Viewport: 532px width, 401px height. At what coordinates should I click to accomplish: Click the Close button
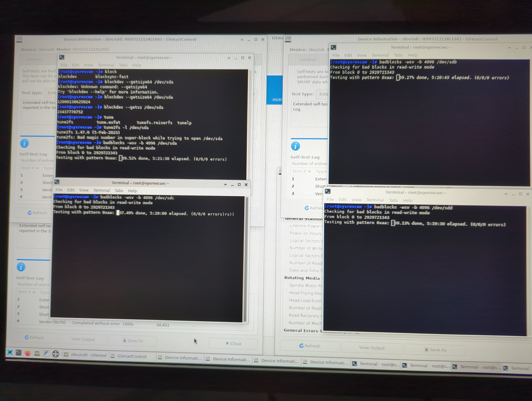pyautogui.click(x=233, y=343)
